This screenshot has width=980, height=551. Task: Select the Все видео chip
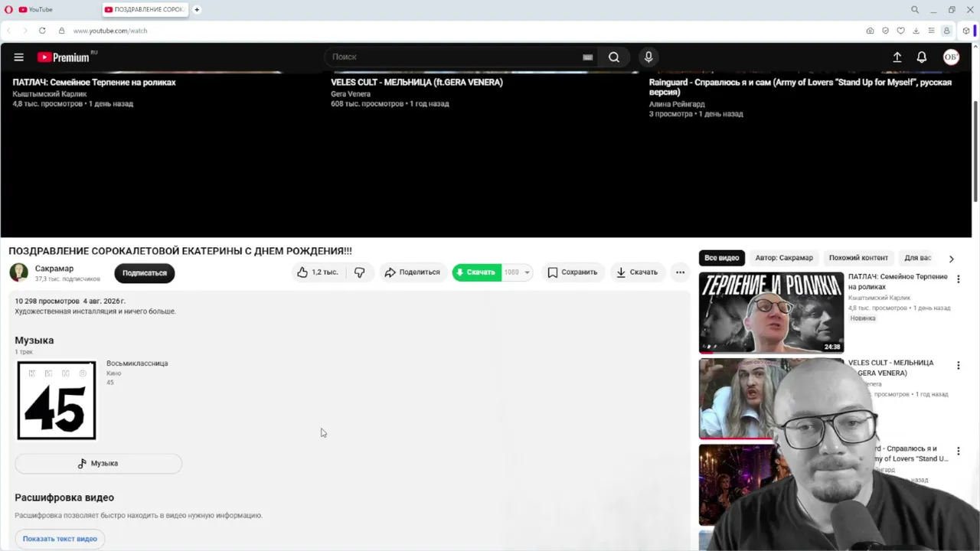pos(722,258)
